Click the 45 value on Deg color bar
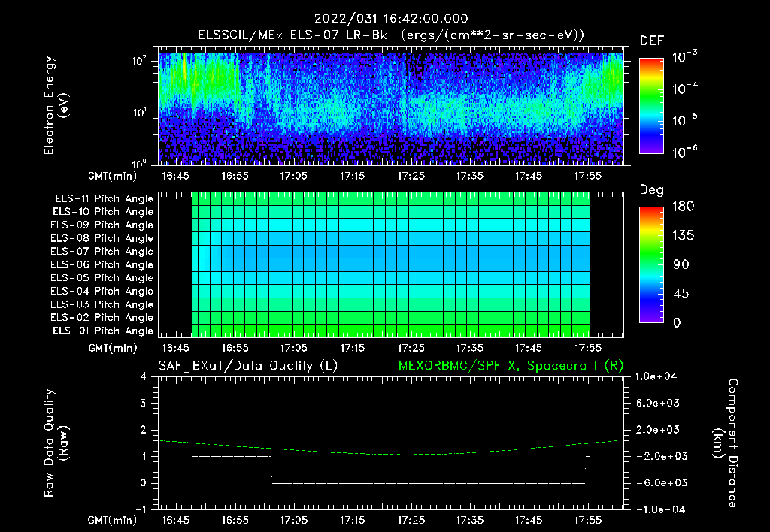This screenshot has height=532, width=770. (x=681, y=294)
